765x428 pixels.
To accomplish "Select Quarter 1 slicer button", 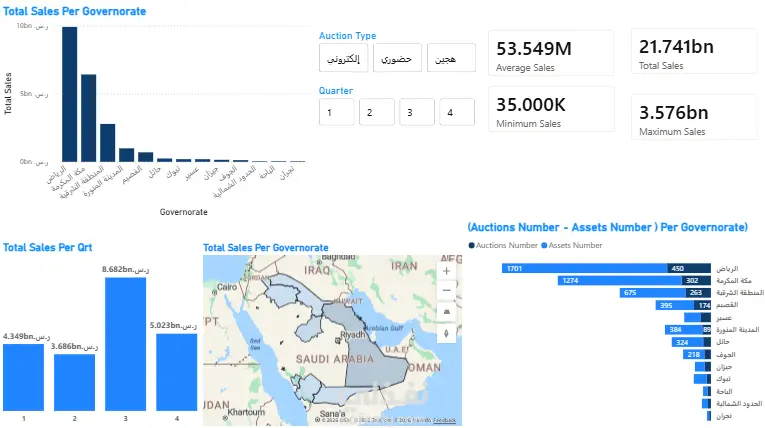I will tap(337, 113).
